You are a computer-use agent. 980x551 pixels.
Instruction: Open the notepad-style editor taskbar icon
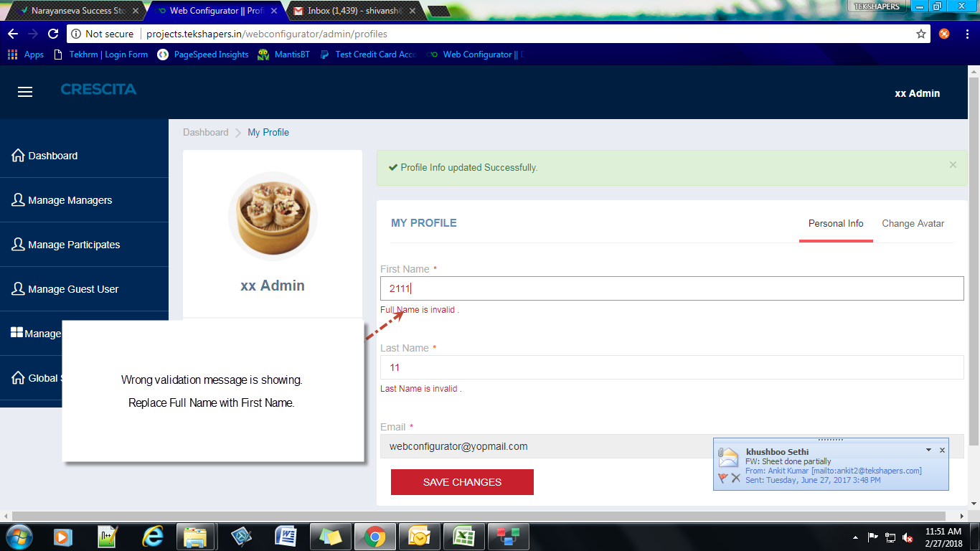pyautogui.click(x=108, y=536)
